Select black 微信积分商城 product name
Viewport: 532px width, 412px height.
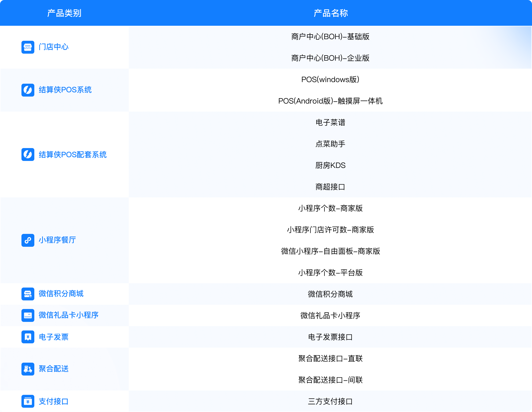(330, 294)
